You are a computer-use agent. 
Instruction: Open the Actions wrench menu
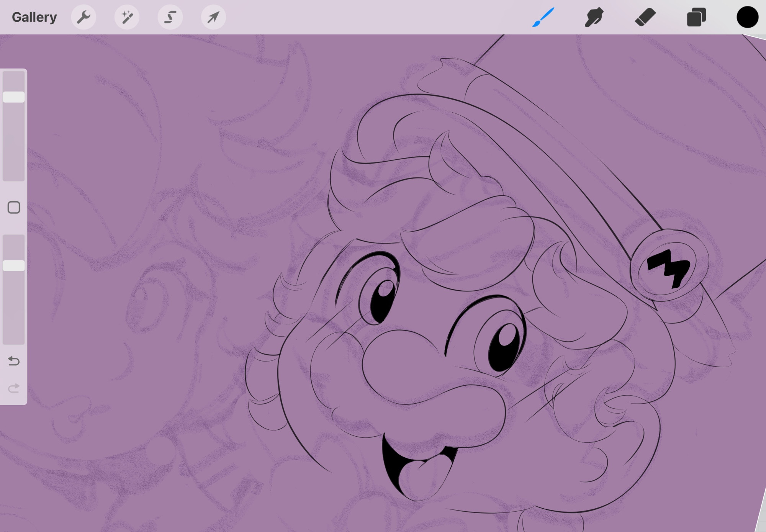click(83, 17)
